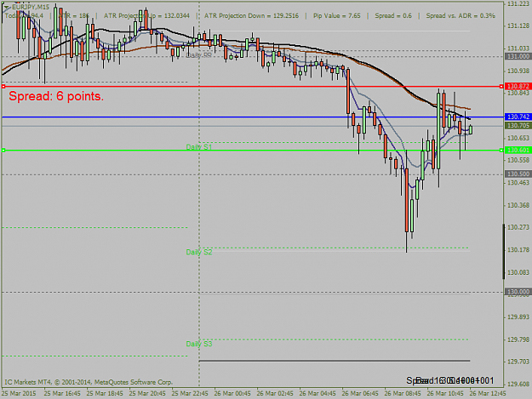The width and height of the screenshot is (532, 399).
Task: Click the gray 130.500 level tag
Action: coord(518,174)
